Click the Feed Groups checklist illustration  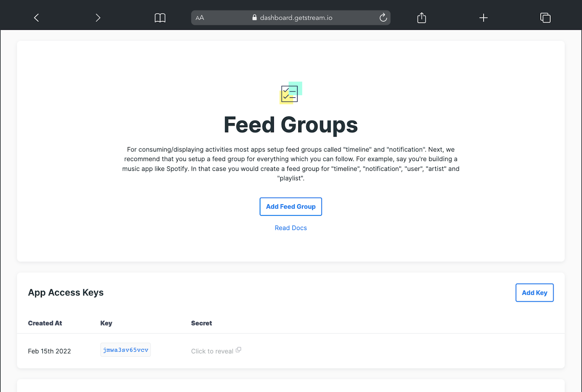(x=290, y=93)
